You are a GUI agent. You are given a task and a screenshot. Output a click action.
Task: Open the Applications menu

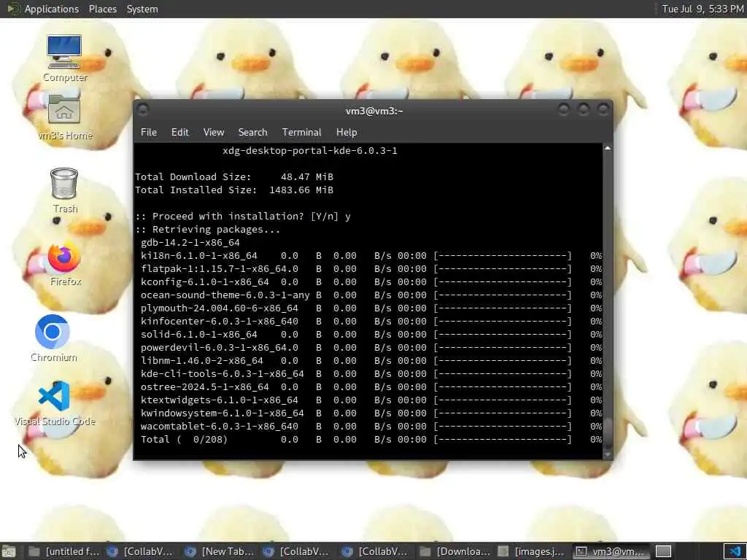pos(52,9)
